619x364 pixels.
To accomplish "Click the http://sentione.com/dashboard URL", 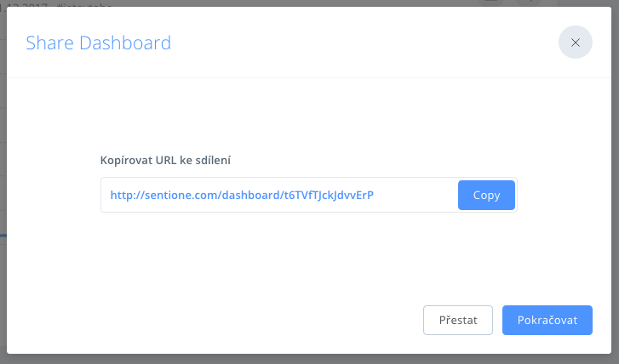I will tap(242, 195).
